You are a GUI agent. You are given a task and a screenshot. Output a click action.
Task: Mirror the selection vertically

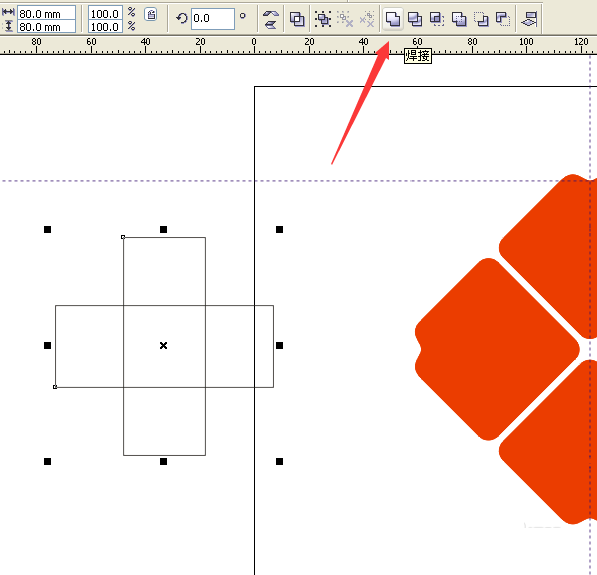pos(271,24)
